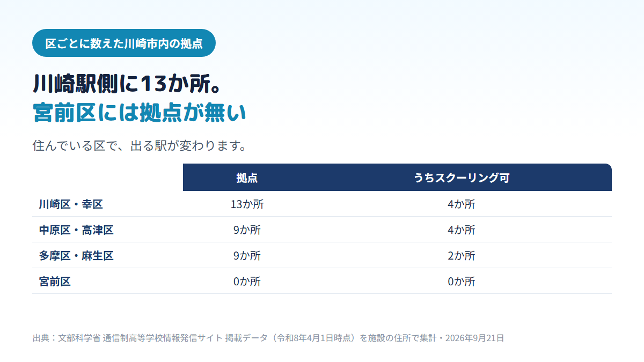The height and width of the screenshot is (362, 644).
Task: Select the headline 川崎駅側に13か所。
Action: (x=128, y=84)
